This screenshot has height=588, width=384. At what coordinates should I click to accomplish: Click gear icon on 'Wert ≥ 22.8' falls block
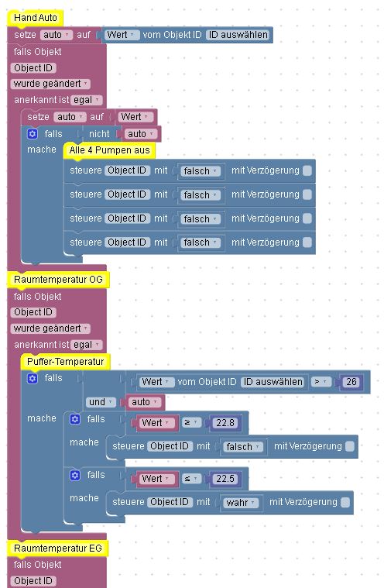coord(75,419)
